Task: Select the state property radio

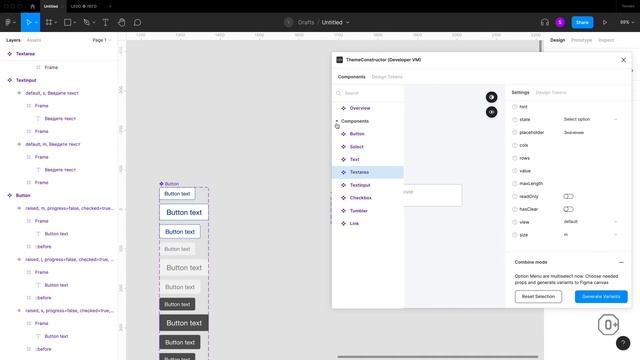Action: (x=515, y=120)
